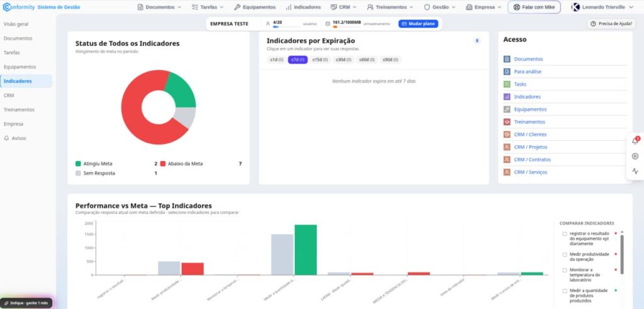The width and height of the screenshot is (644, 309).
Task: Click the user avatar icon beside Leonardo Trierville
Action: pos(576,7)
